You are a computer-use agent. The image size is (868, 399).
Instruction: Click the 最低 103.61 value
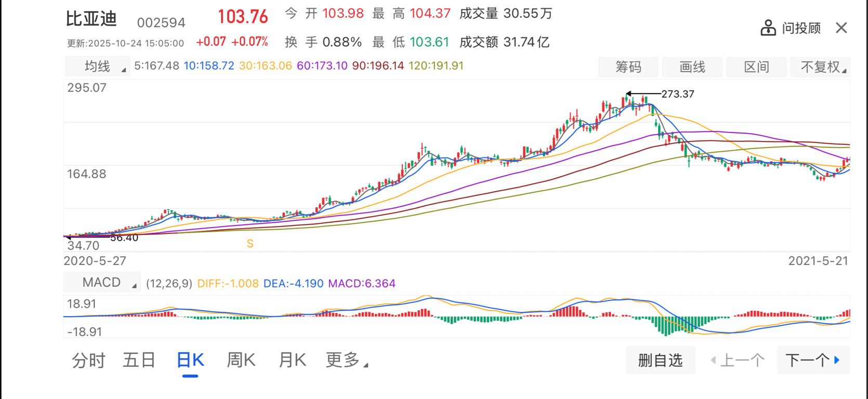pyautogui.click(x=411, y=42)
